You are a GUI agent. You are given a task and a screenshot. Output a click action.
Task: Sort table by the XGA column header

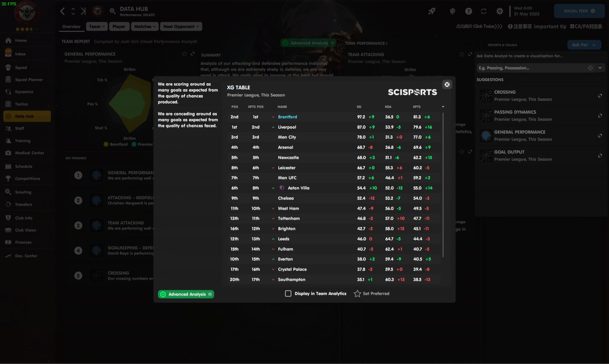tap(388, 106)
